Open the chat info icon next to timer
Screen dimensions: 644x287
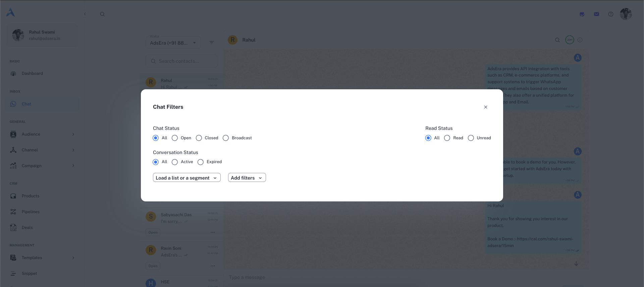(580, 40)
